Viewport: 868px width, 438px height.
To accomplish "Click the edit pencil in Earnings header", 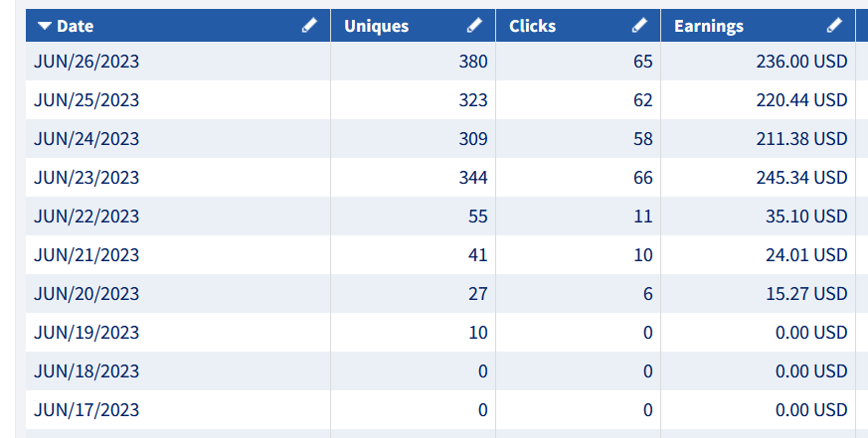I will (834, 26).
